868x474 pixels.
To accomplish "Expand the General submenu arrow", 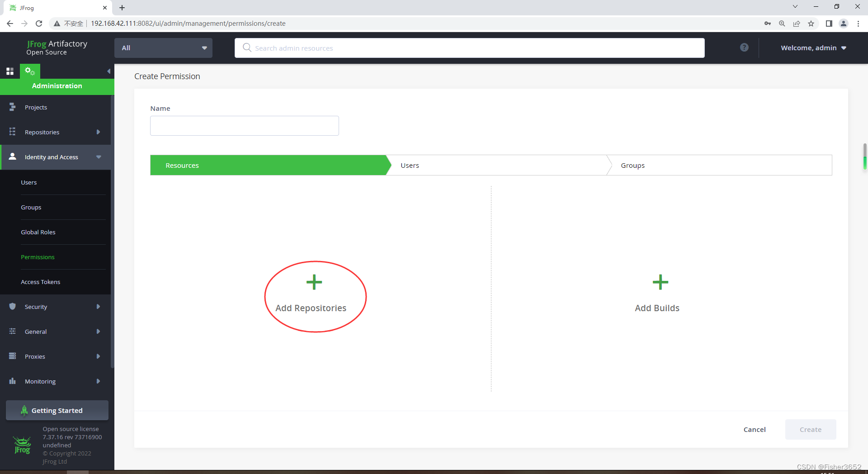I will [98, 331].
